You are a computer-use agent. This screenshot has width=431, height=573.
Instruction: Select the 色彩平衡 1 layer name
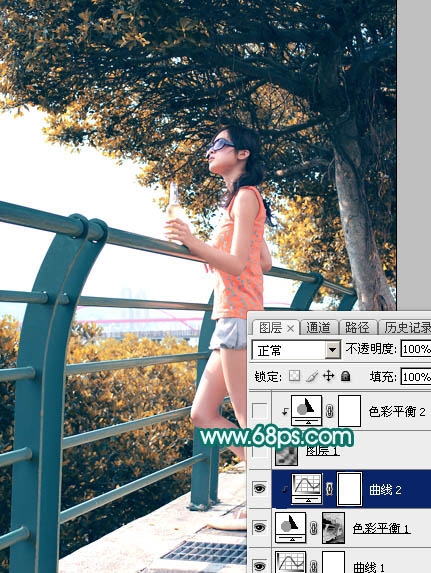coord(381,528)
